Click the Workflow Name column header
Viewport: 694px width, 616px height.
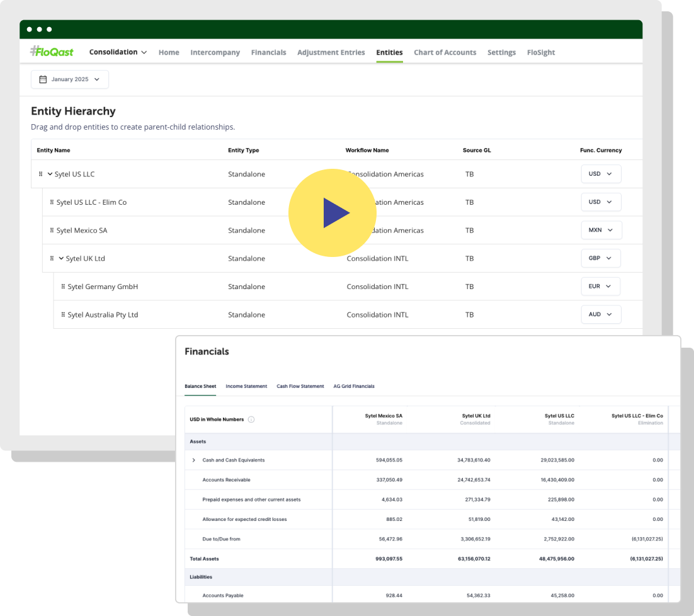(367, 150)
